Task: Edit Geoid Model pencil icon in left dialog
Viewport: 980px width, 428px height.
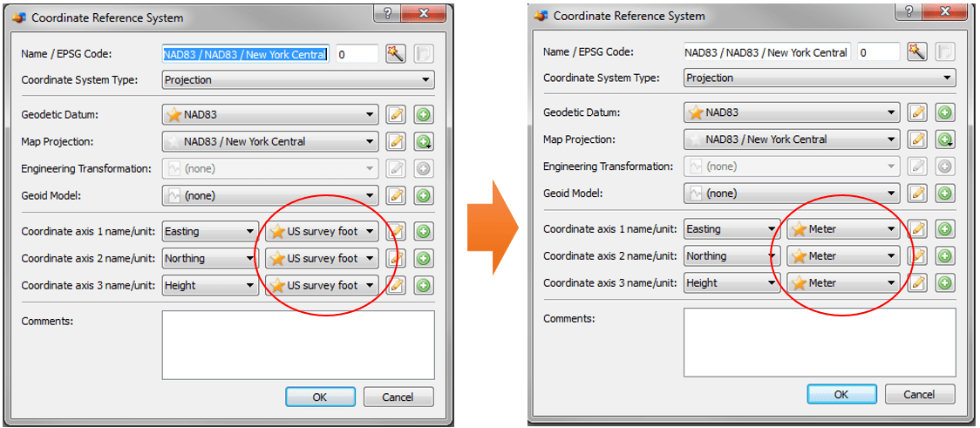Action: coord(395,195)
